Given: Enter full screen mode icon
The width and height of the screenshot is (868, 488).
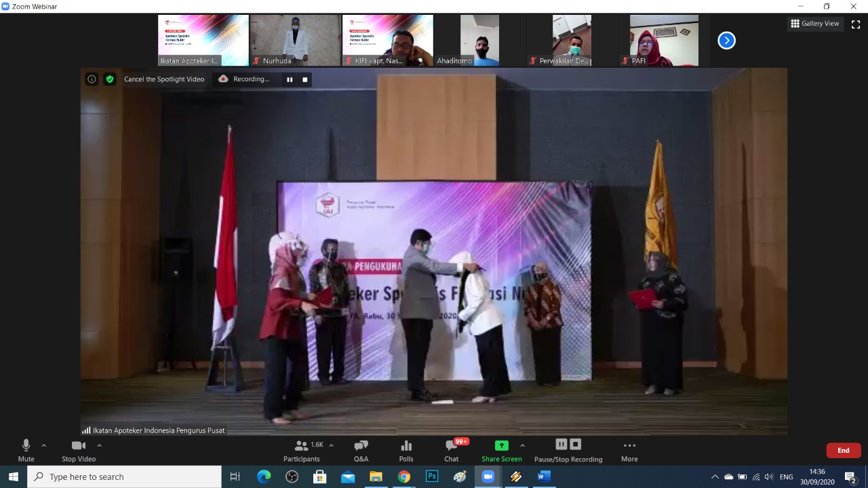Looking at the screenshot, I should [x=855, y=24].
